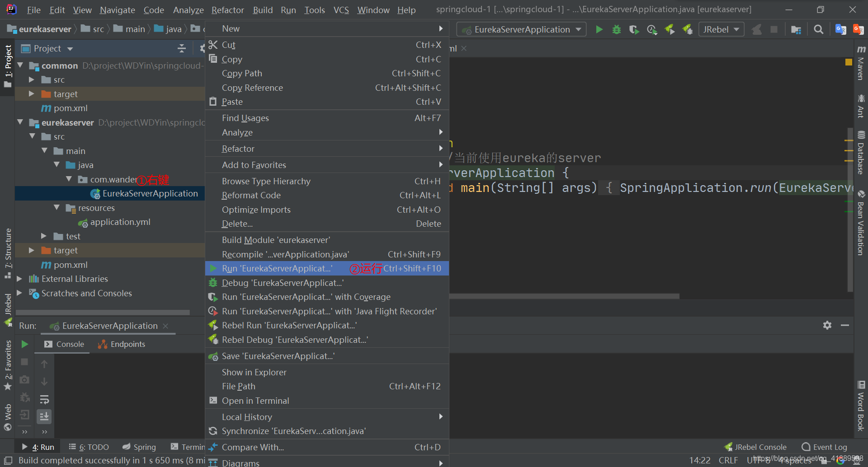Expand External Libraries node
This screenshot has width=868, height=467.
tap(19, 279)
